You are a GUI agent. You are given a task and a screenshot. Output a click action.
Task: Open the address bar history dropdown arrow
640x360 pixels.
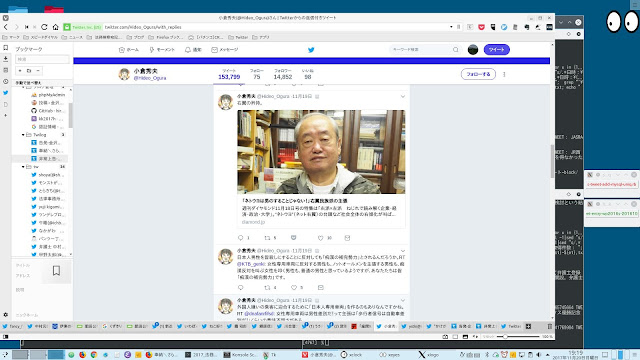451,27
